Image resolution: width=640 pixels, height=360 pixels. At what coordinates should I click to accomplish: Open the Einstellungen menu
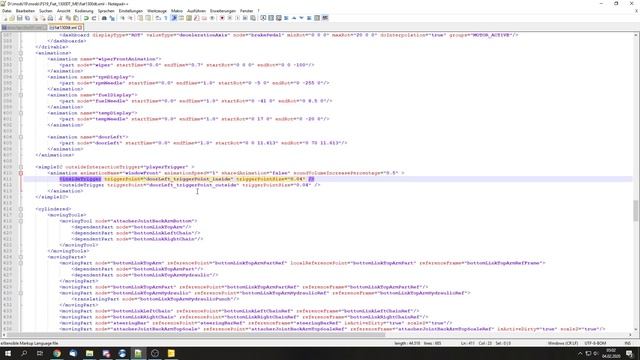tap(131, 11)
